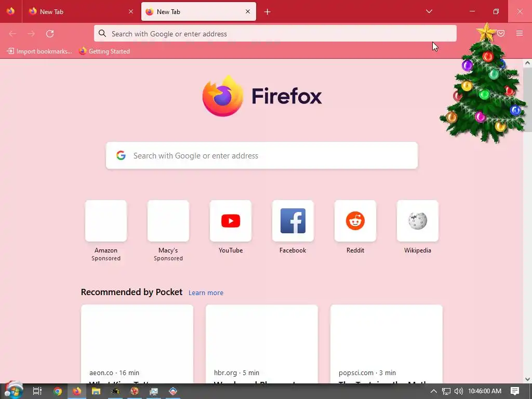Open the popsci.com 3 min Pocket card
This screenshot has height=399, width=532.
(x=387, y=344)
